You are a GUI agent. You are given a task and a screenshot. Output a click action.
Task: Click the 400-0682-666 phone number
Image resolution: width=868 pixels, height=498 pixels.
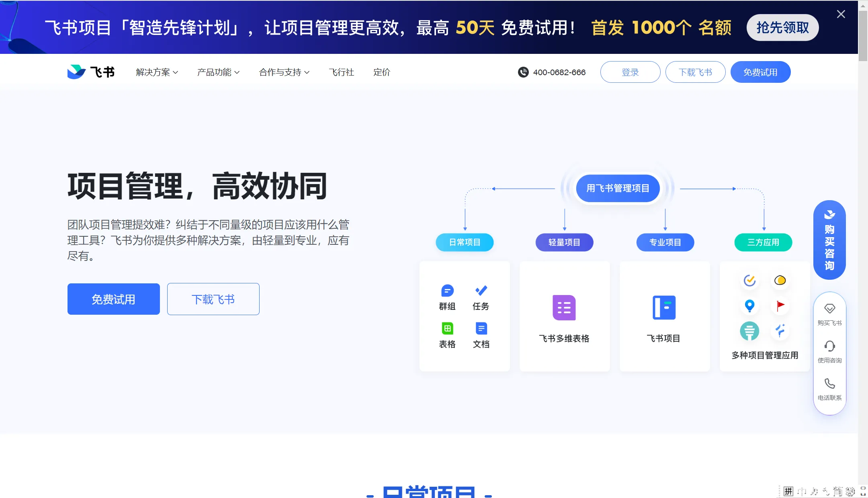559,72
